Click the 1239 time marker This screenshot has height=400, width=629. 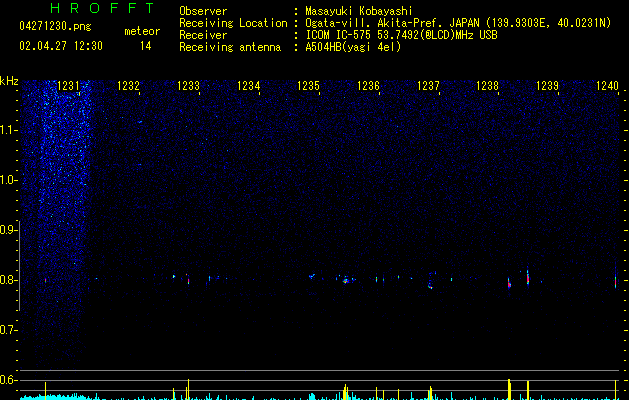[x=547, y=86]
